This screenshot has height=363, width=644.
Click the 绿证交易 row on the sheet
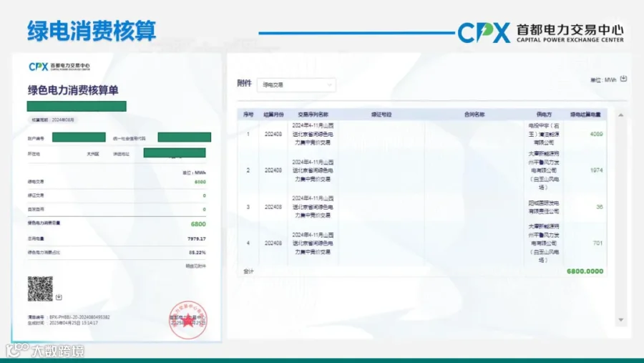[117, 195]
